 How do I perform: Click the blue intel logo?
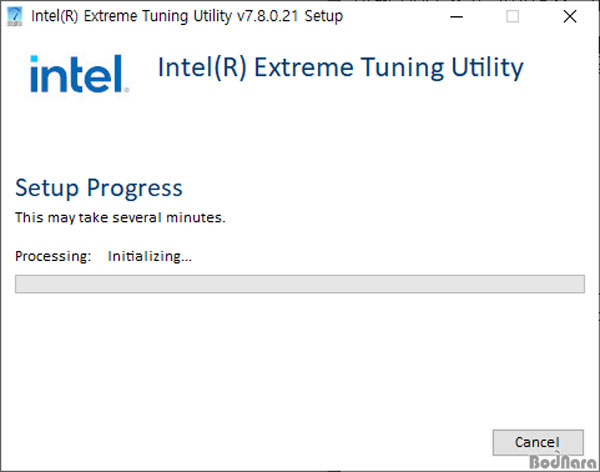79,74
